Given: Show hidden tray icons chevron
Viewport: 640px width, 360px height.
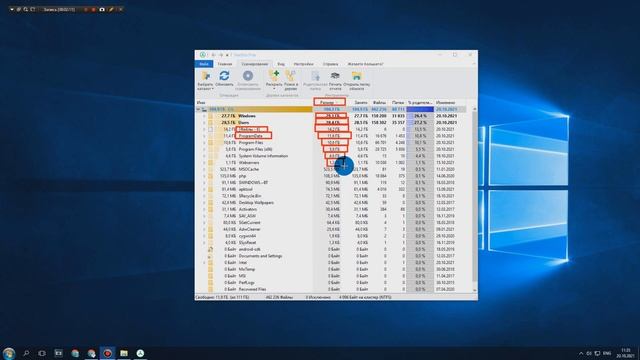Looking at the screenshot, I should (x=581, y=353).
